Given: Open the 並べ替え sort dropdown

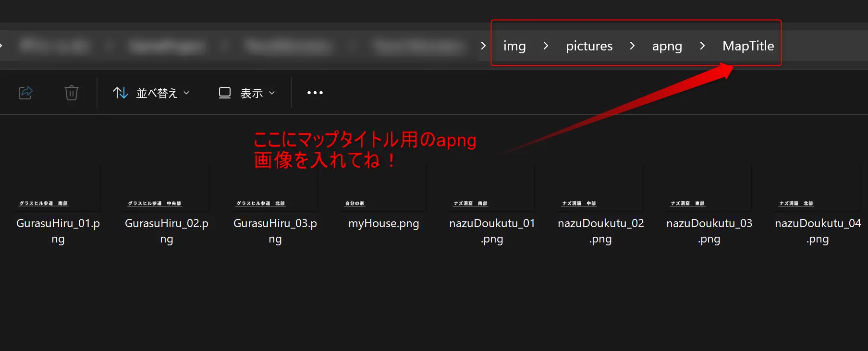Looking at the screenshot, I should (151, 93).
